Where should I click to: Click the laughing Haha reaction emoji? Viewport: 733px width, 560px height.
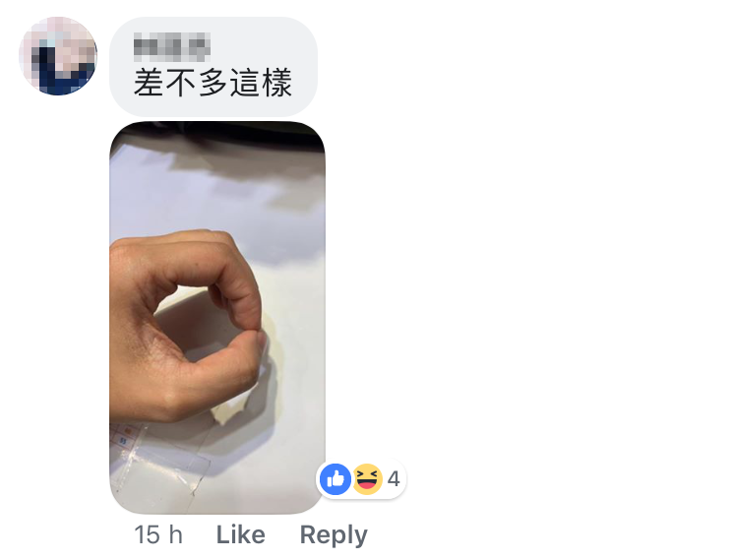pyautogui.click(x=367, y=479)
